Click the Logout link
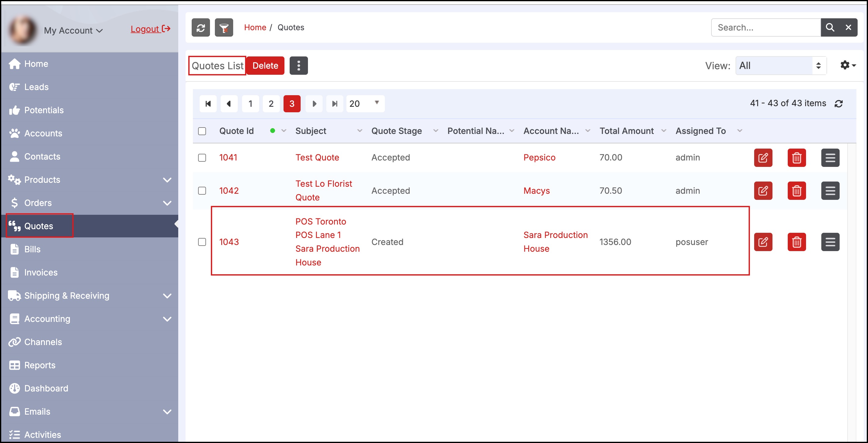The image size is (868, 443). coord(150,29)
